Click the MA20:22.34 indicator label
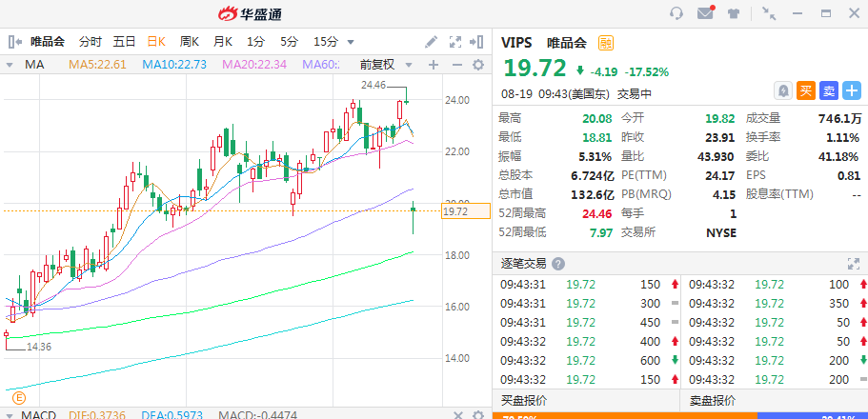The image size is (868, 419). [x=254, y=65]
